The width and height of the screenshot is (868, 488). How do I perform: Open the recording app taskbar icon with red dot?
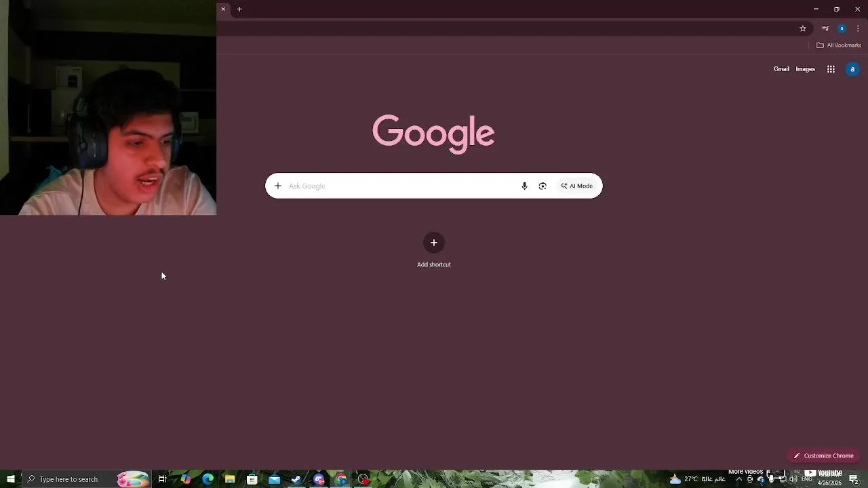pos(363,479)
